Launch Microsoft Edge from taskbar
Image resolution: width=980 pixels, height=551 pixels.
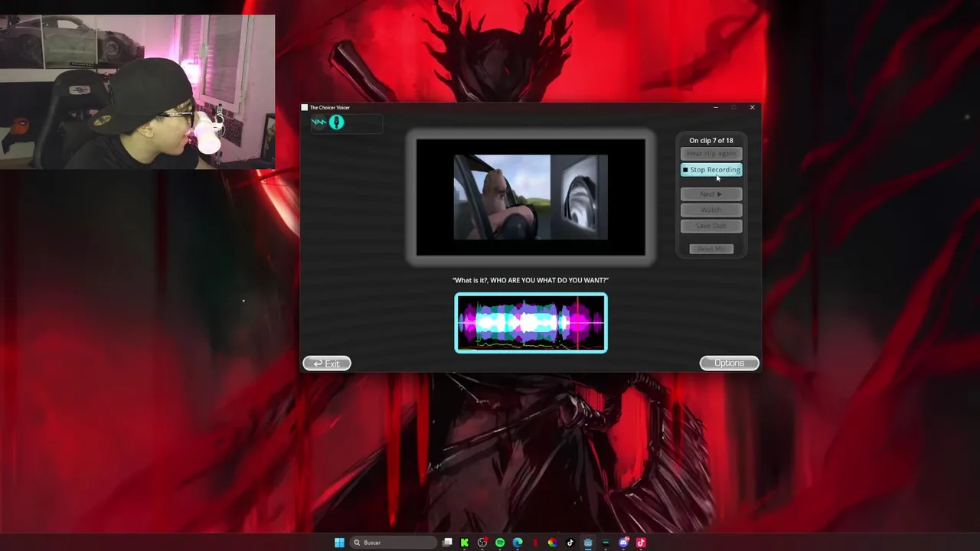[518, 543]
